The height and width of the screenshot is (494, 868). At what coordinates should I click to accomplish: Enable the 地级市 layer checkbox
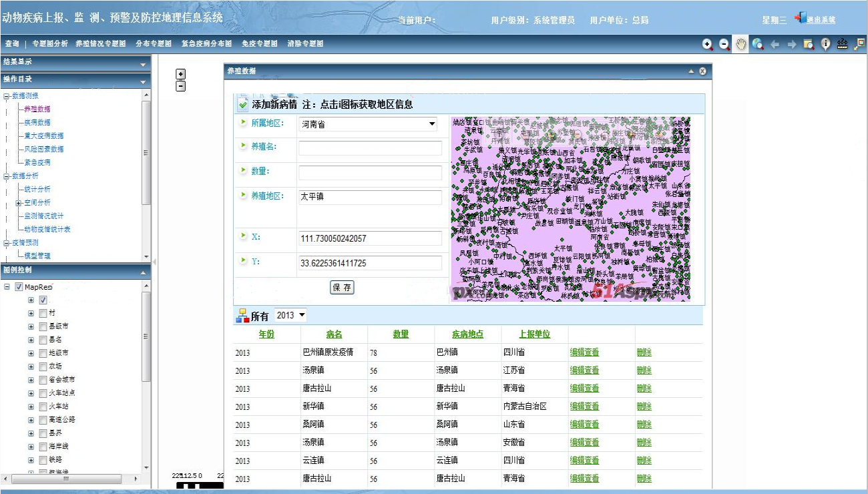click(43, 353)
